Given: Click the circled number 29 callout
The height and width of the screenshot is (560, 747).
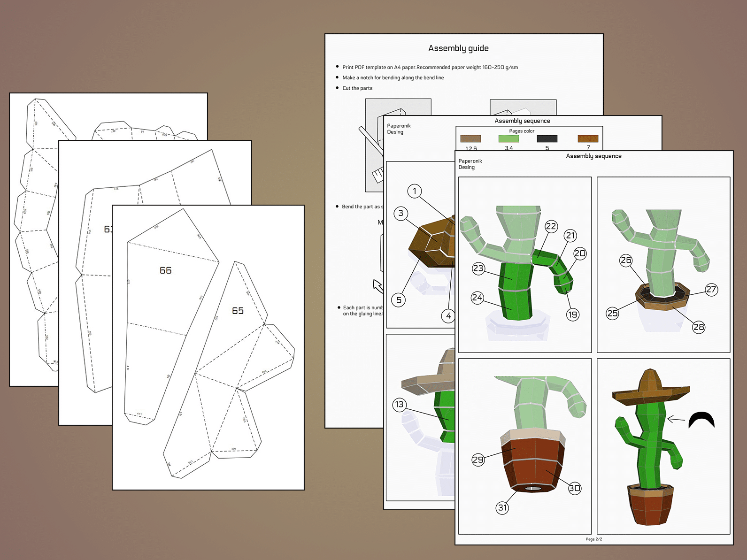Looking at the screenshot, I should tap(478, 460).
